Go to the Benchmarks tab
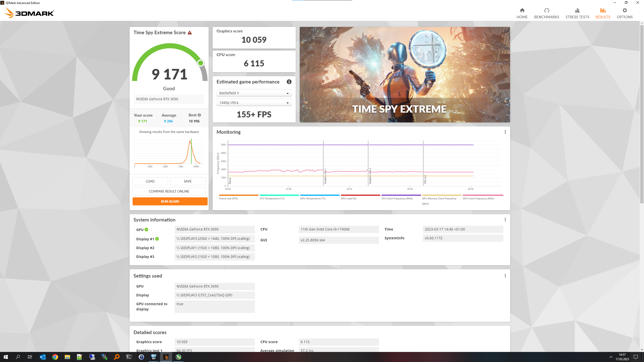Viewport: 644px width, 362px height. click(546, 13)
